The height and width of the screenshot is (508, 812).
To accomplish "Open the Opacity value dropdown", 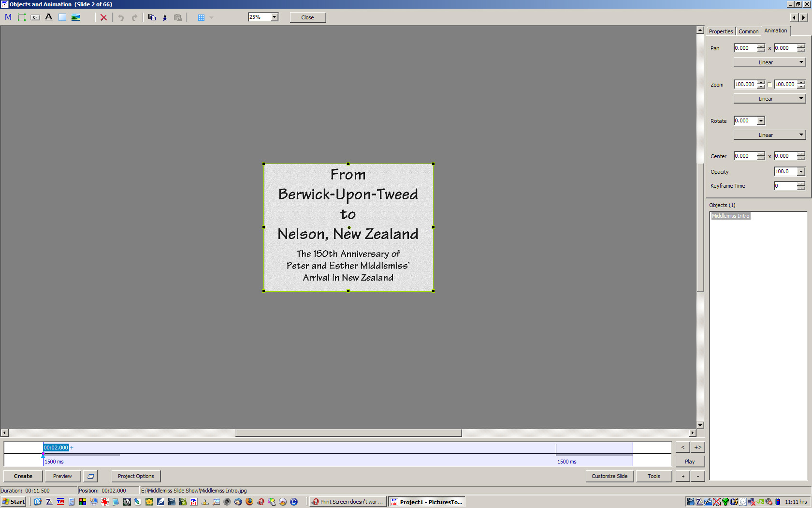I will (x=801, y=172).
